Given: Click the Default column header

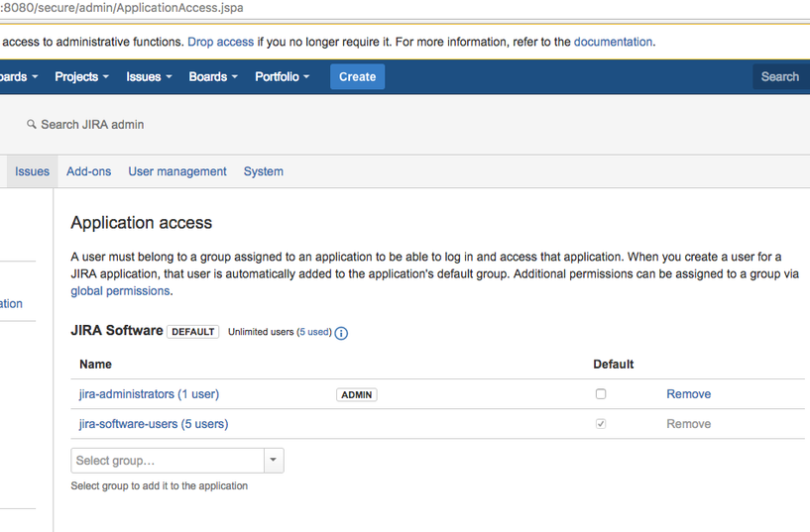Looking at the screenshot, I should pos(613,365).
